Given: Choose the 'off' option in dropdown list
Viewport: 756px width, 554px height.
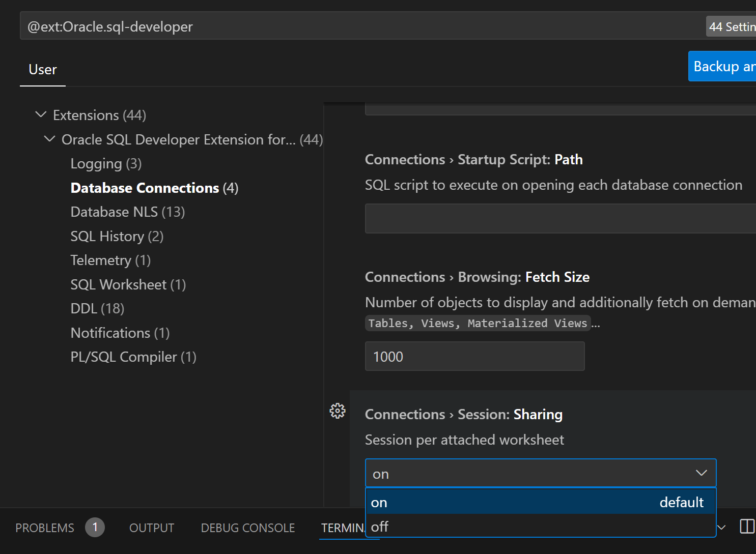Looking at the screenshot, I should [541, 526].
